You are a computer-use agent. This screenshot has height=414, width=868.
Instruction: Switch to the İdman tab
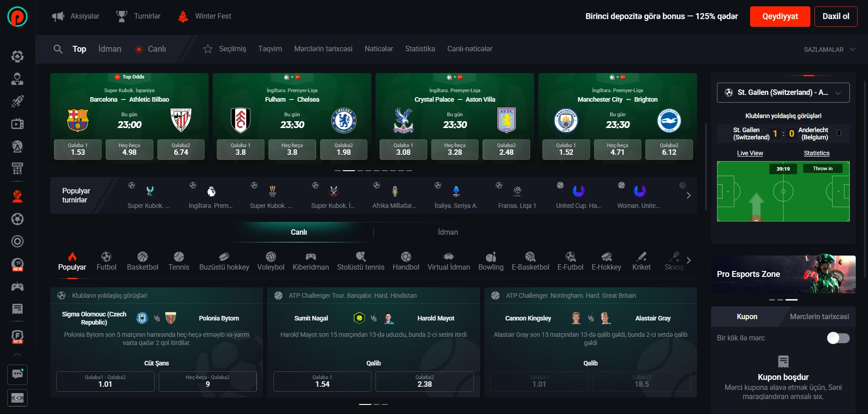[448, 232]
